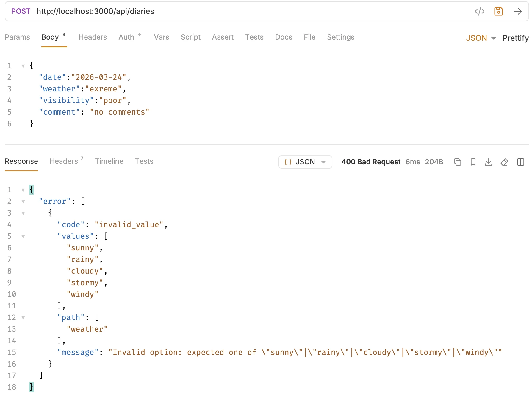532x393 pixels.
Task: Collapse the "error" array fold arrow
Action: (x=23, y=202)
